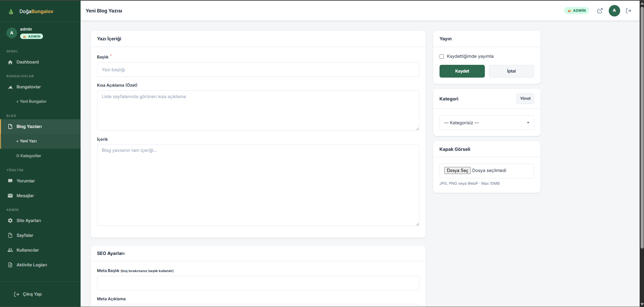Go to Bungalovlar section in sidebar

[29, 87]
